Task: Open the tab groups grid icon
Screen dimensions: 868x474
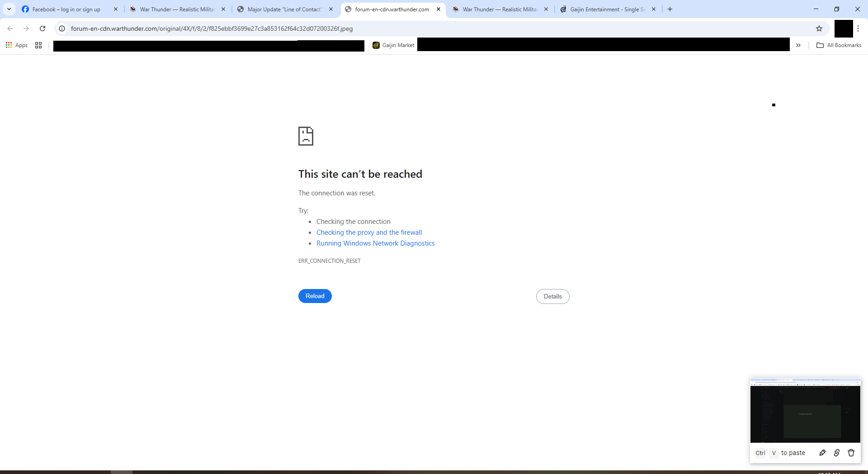Action: pyautogui.click(x=38, y=45)
